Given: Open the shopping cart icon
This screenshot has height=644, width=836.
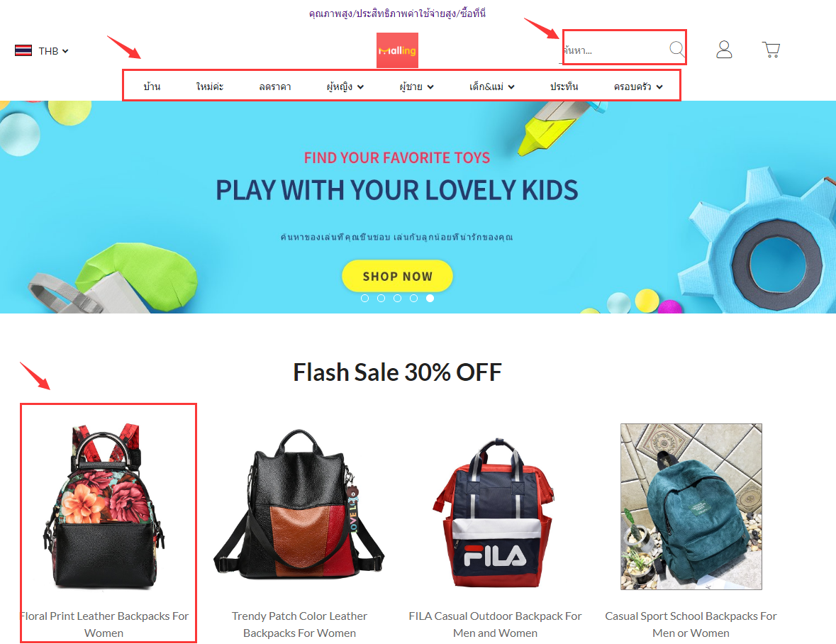Looking at the screenshot, I should coord(771,50).
